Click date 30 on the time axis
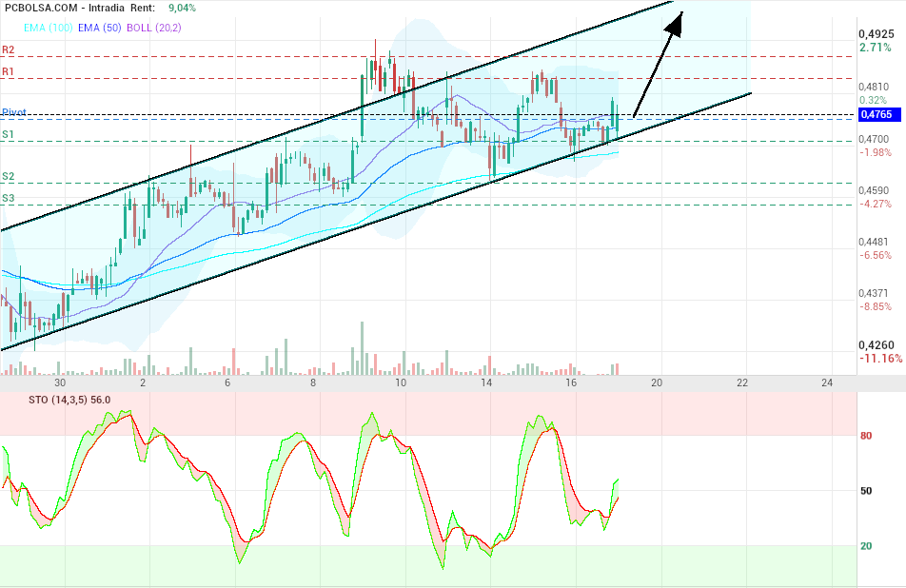The width and height of the screenshot is (906, 588). [60, 382]
